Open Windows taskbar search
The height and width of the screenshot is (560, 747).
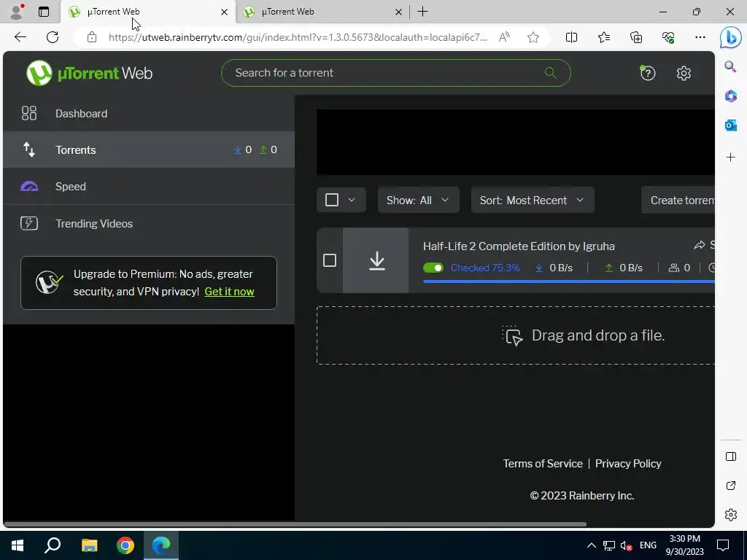click(x=53, y=545)
